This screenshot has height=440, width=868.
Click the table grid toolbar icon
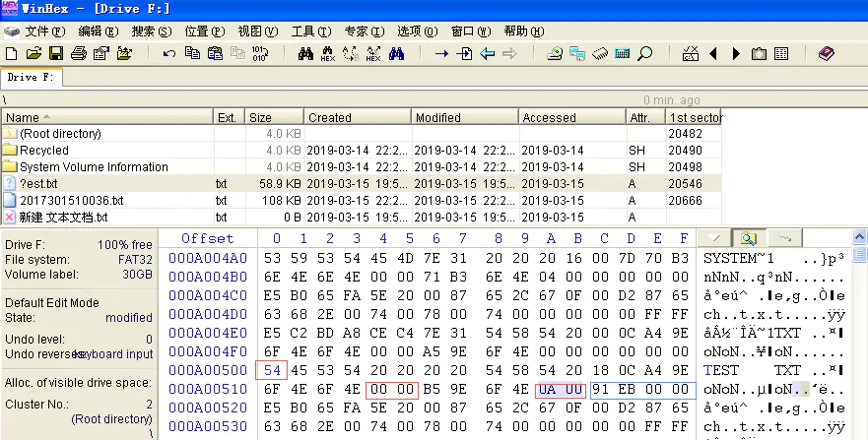(x=781, y=53)
